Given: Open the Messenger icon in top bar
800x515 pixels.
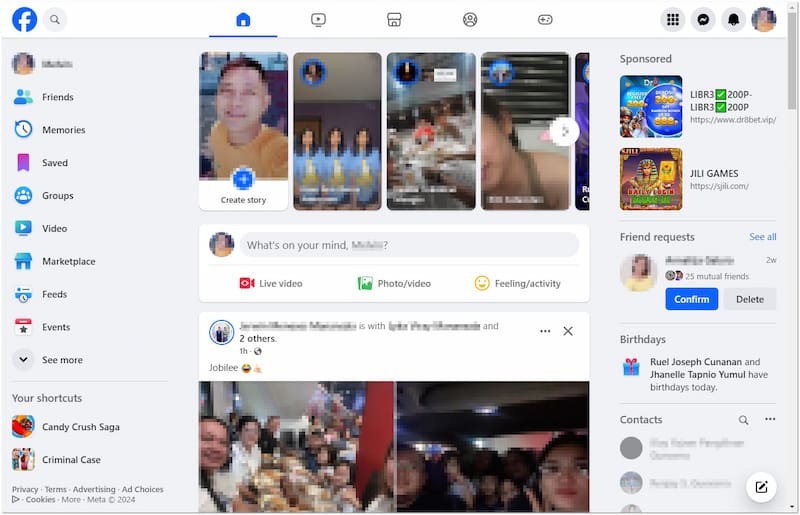Looking at the screenshot, I should (x=703, y=19).
